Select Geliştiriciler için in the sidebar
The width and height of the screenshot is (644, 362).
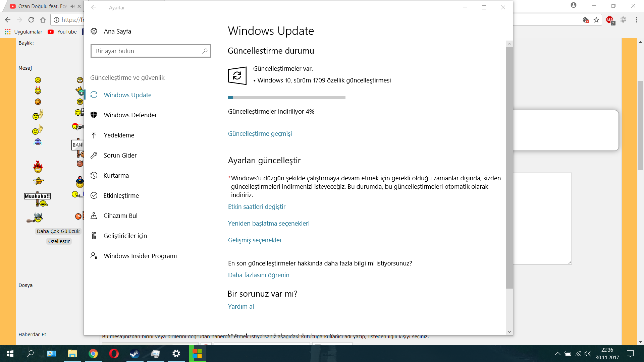click(x=148, y=236)
